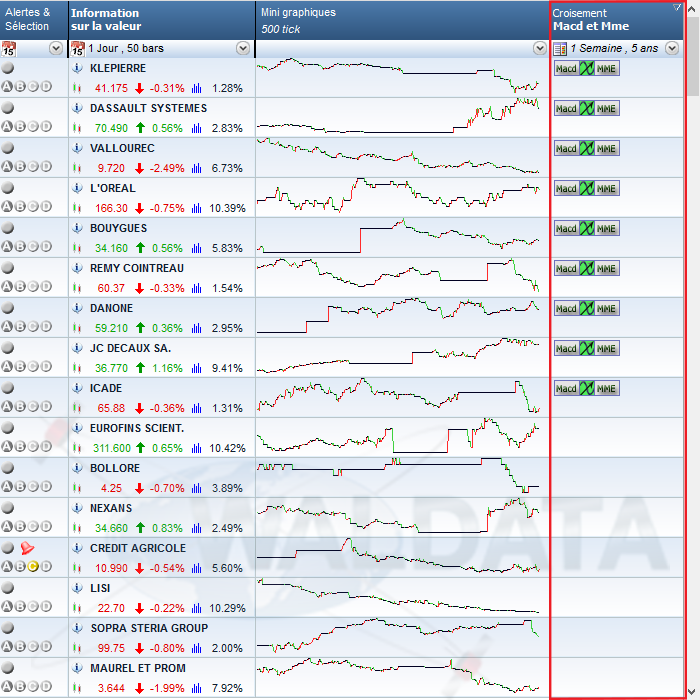Click Macd MME crossing icon for DASSAULT SYSTEMES
Screen dimensions: 700x700
click(x=587, y=108)
